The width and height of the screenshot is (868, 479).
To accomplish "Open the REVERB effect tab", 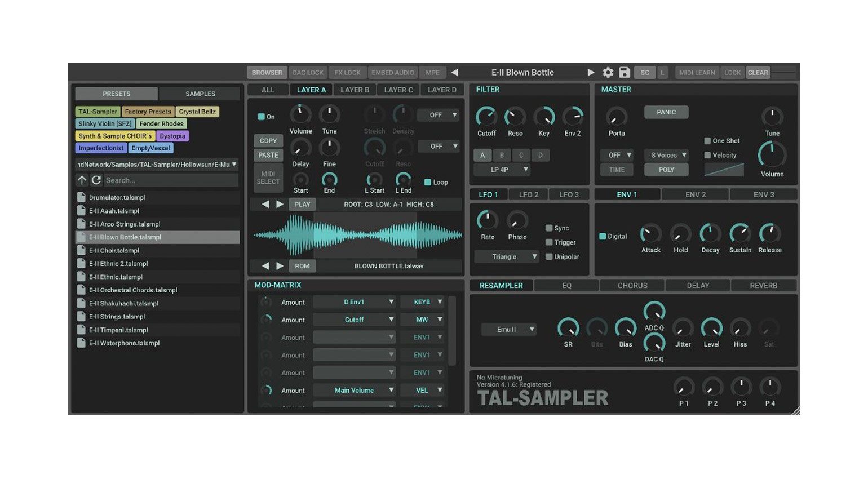I will tap(764, 285).
